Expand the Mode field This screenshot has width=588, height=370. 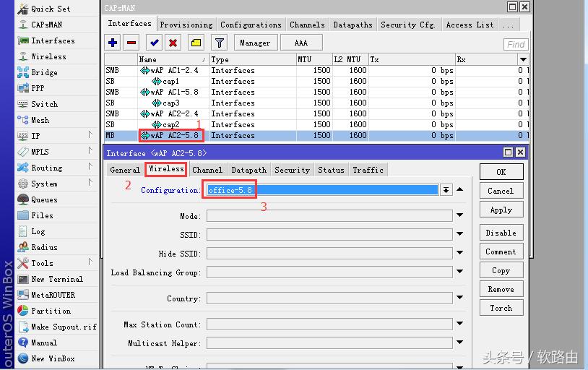[460, 215]
